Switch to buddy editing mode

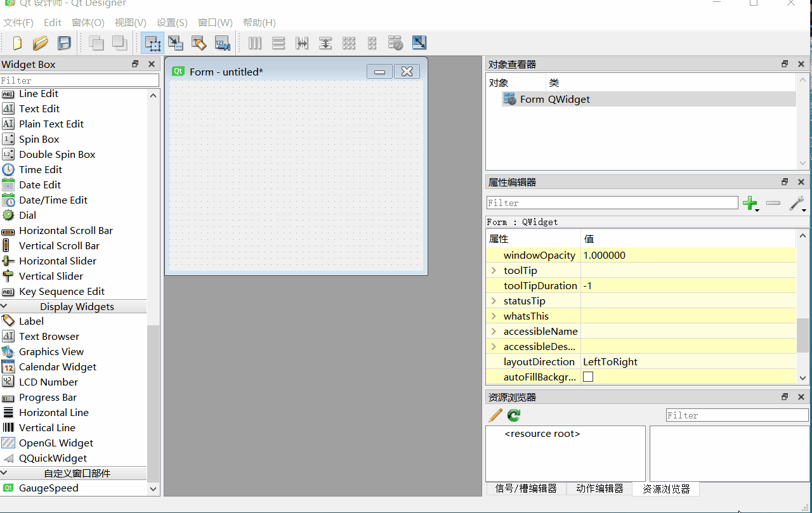click(x=199, y=43)
